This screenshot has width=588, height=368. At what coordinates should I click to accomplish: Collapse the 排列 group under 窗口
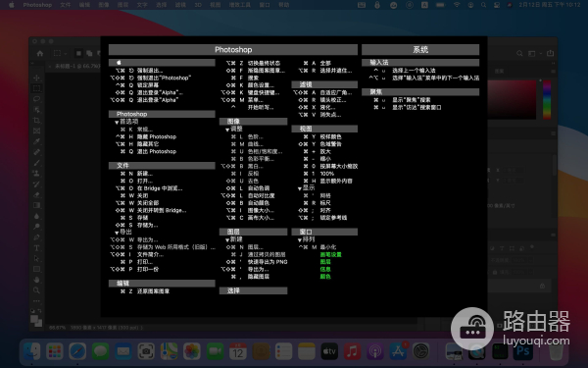pyautogui.click(x=300, y=240)
